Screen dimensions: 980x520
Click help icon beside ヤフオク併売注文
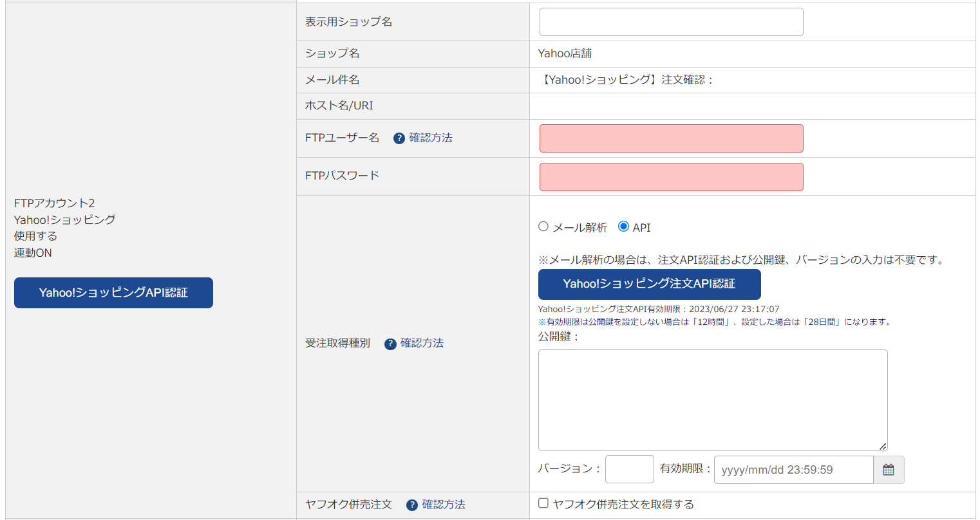[412, 505]
